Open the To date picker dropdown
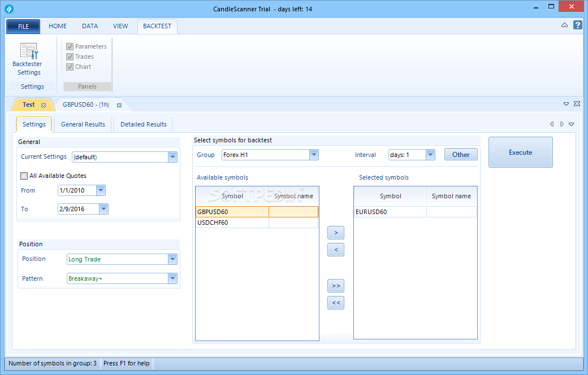Viewport: 588px width, 375px height. [x=104, y=209]
